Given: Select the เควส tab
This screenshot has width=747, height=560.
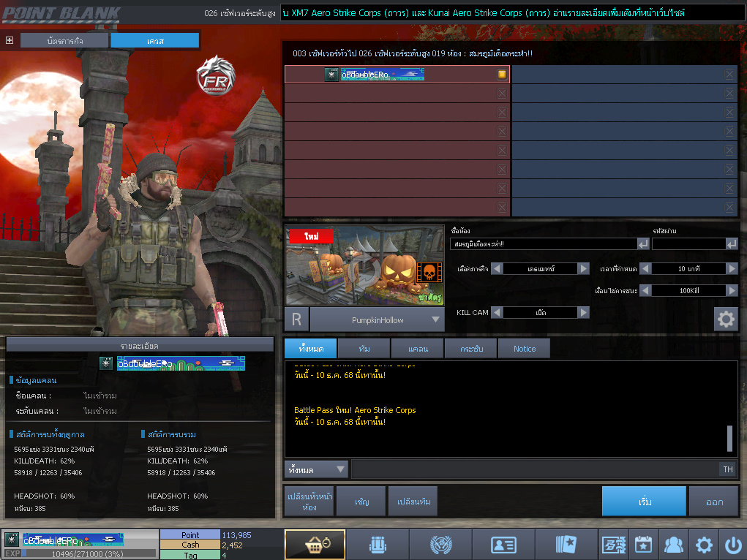Looking at the screenshot, I should point(154,41).
